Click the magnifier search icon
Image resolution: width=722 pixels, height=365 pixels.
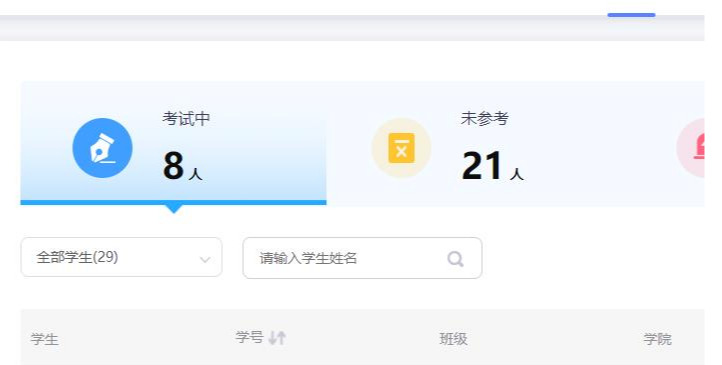(455, 259)
